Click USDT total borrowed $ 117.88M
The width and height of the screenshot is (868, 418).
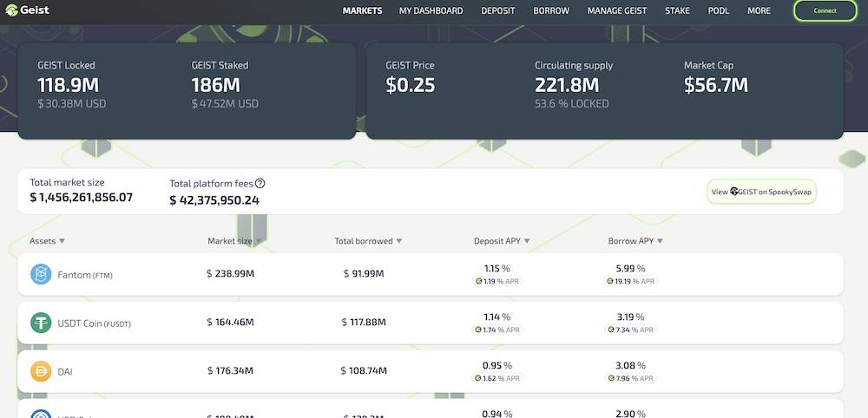coord(364,323)
